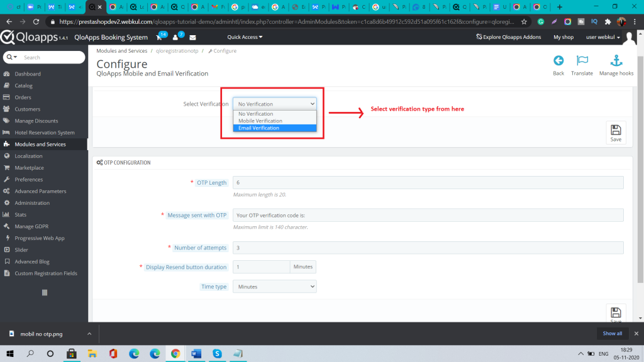Open Skype from the taskbar

point(217,353)
